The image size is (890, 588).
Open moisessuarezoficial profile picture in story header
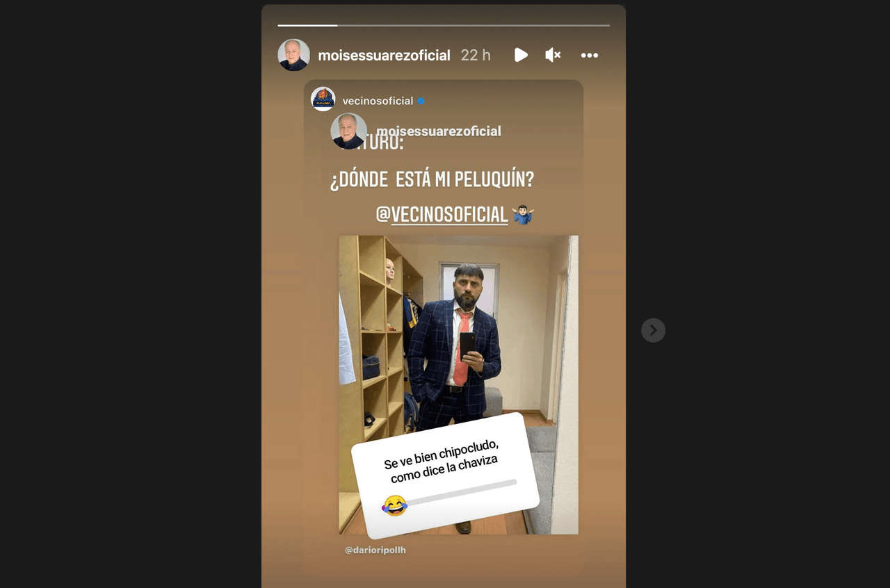coord(294,55)
